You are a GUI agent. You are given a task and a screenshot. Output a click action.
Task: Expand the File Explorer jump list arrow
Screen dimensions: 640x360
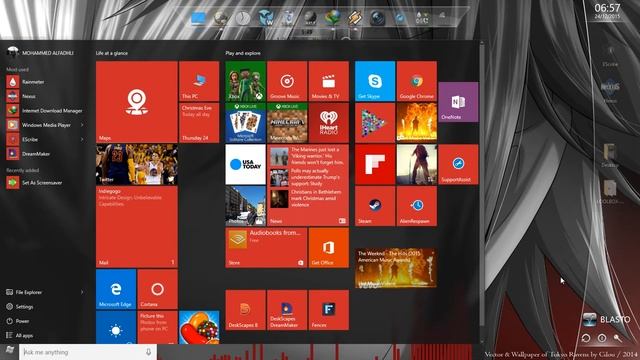pyautogui.click(x=82, y=292)
